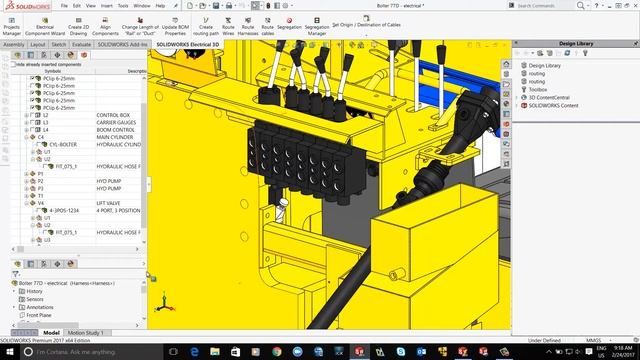Open the File menu

coord(64,6)
